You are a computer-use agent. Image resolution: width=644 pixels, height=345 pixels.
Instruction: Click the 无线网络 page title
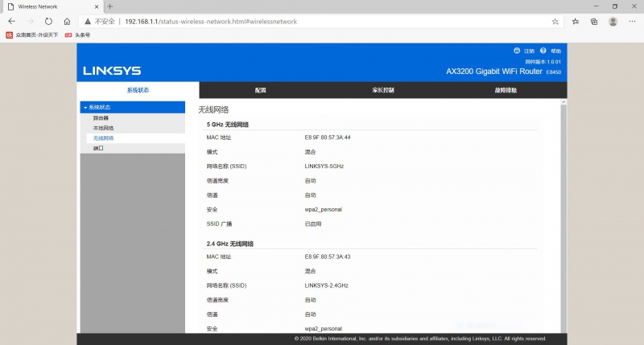coord(213,109)
